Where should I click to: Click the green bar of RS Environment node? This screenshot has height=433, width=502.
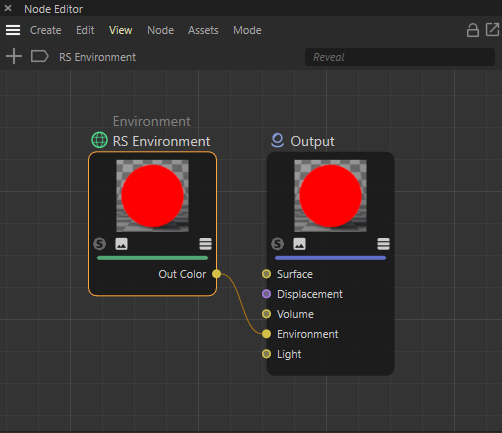pos(152,258)
